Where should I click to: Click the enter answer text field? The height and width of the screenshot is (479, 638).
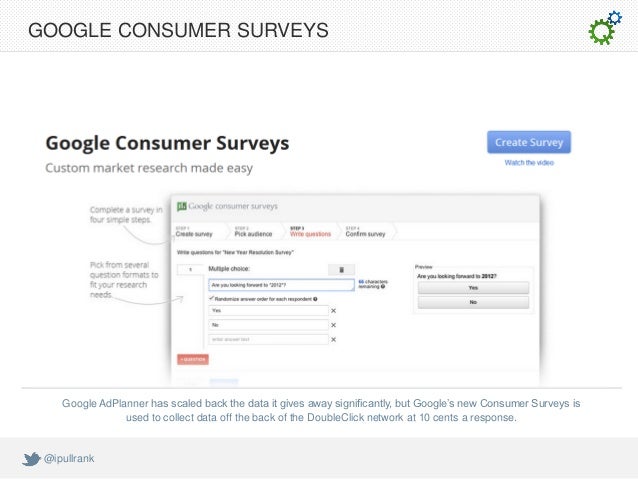tap(267, 339)
